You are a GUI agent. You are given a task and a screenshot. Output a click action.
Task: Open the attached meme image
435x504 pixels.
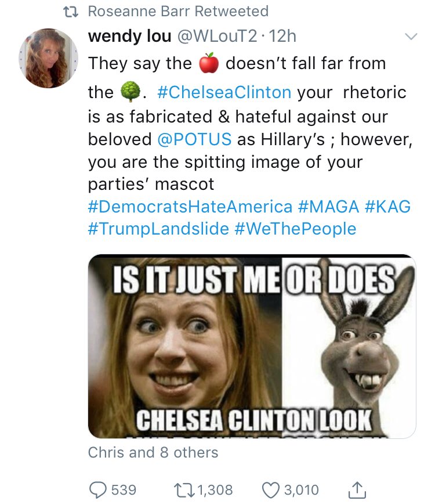[x=252, y=346]
